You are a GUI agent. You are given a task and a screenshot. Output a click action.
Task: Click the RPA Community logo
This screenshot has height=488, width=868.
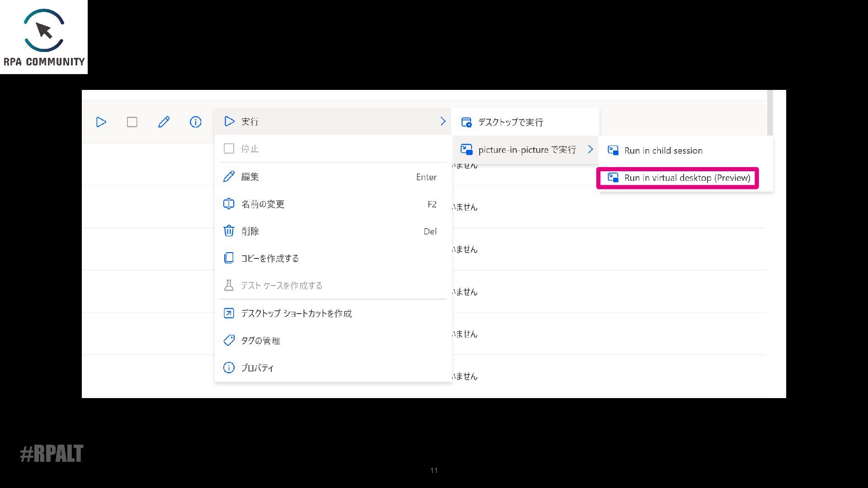pyautogui.click(x=44, y=37)
